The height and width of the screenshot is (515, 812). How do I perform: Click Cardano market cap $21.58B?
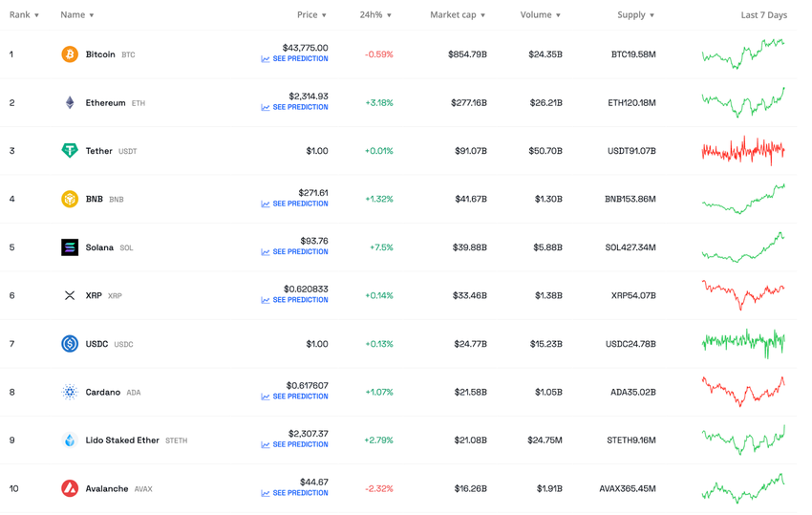click(470, 392)
